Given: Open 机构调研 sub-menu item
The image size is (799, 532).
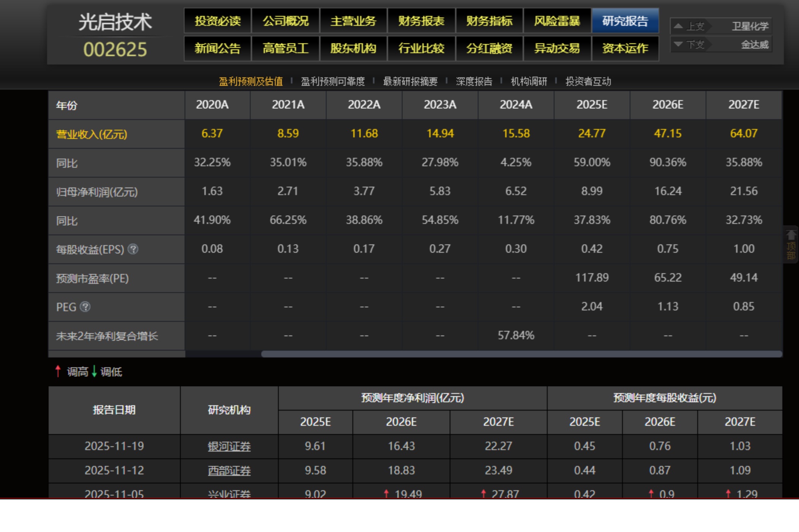Looking at the screenshot, I should 529,81.
